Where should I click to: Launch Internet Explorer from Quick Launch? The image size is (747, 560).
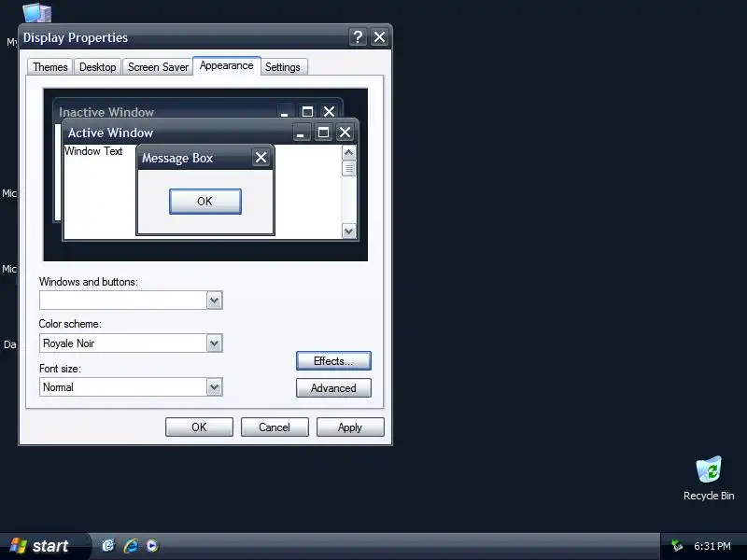point(131,546)
